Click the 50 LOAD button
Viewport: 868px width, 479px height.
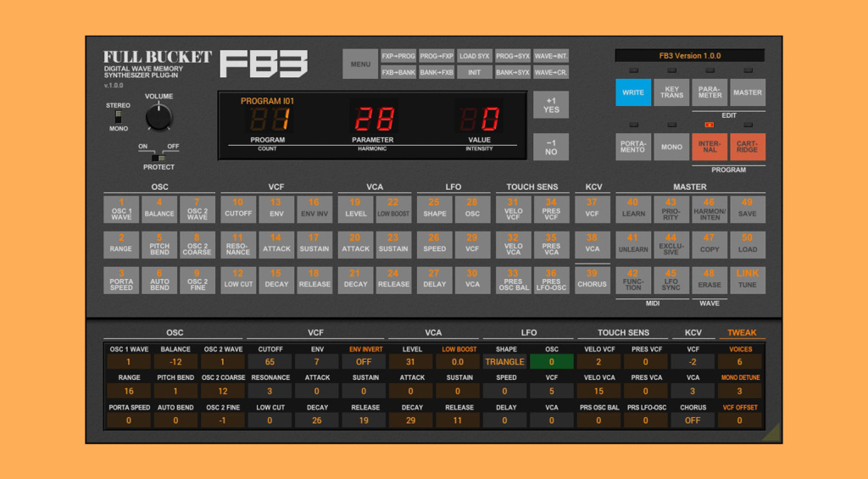(x=748, y=245)
